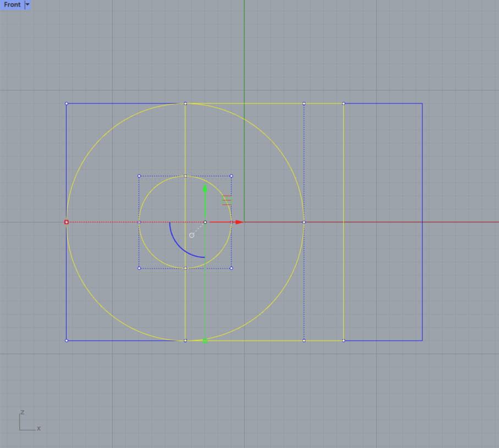Click the Front viewport title label
Viewport: 499px width, 448px height.
coord(12,5)
